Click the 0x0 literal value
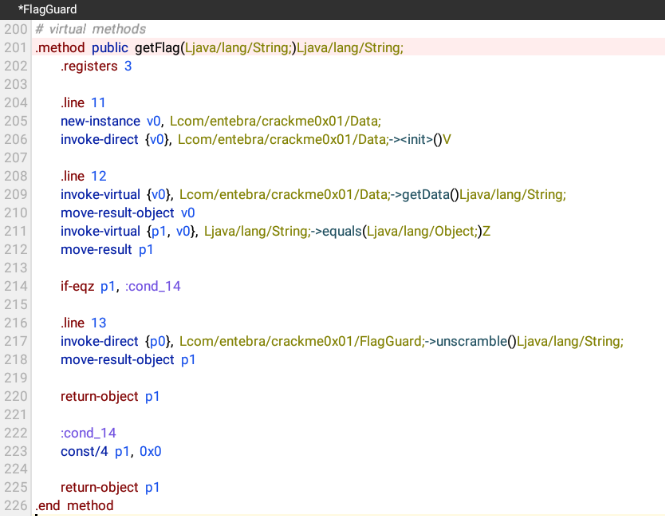Image resolution: width=665 pixels, height=516 pixels. (150, 450)
